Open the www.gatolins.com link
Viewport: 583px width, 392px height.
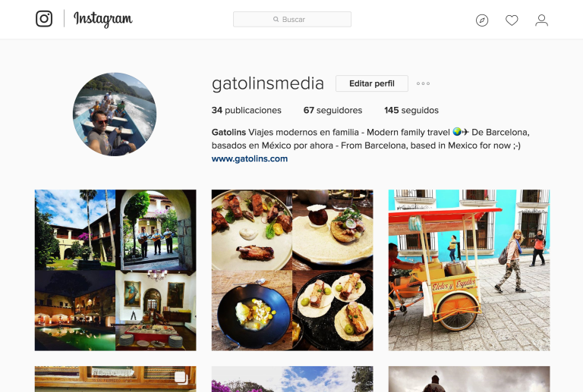250,158
